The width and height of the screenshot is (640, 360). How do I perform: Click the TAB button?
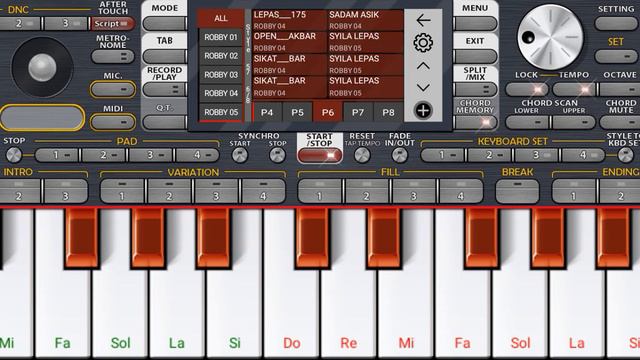pyautogui.click(x=164, y=56)
